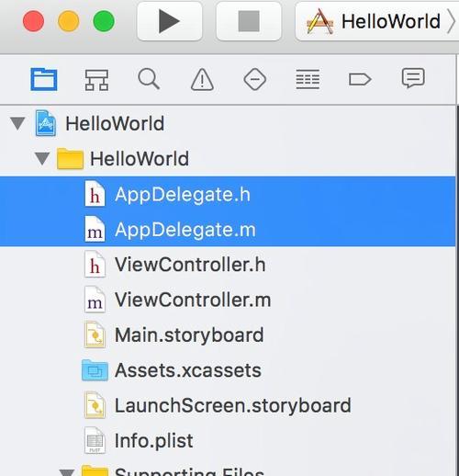Show the Symbol navigator
This screenshot has width=459, height=476.
(x=96, y=80)
